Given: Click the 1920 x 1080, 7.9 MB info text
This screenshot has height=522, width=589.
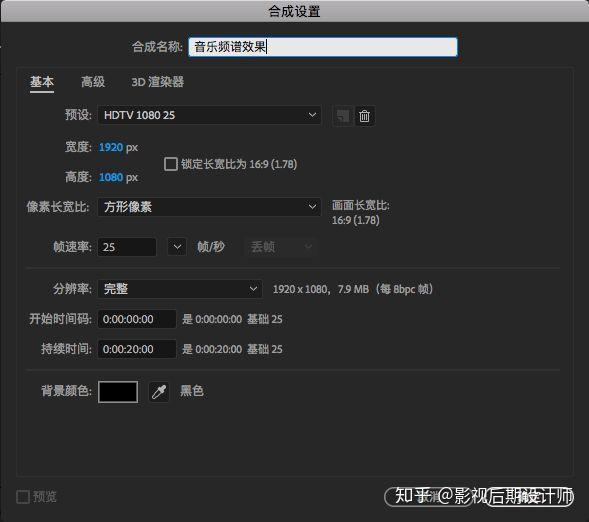Looking at the screenshot, I should [353, 289].
